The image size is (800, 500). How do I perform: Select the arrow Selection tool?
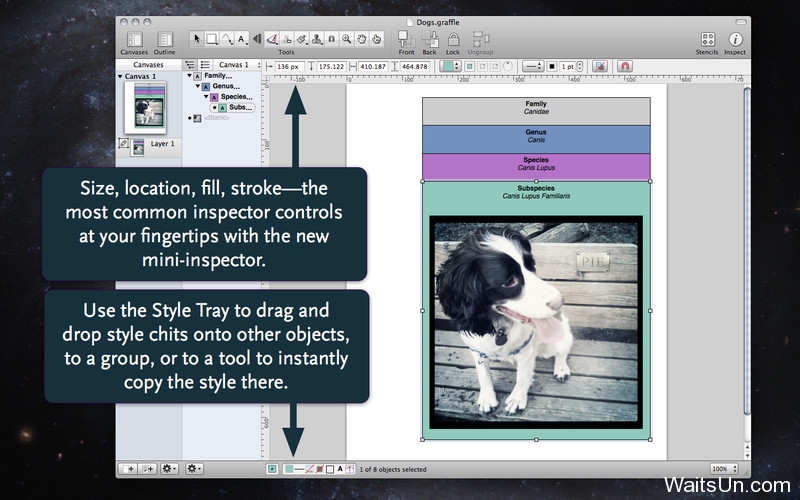pyautogui.click(x=196, y=39)
